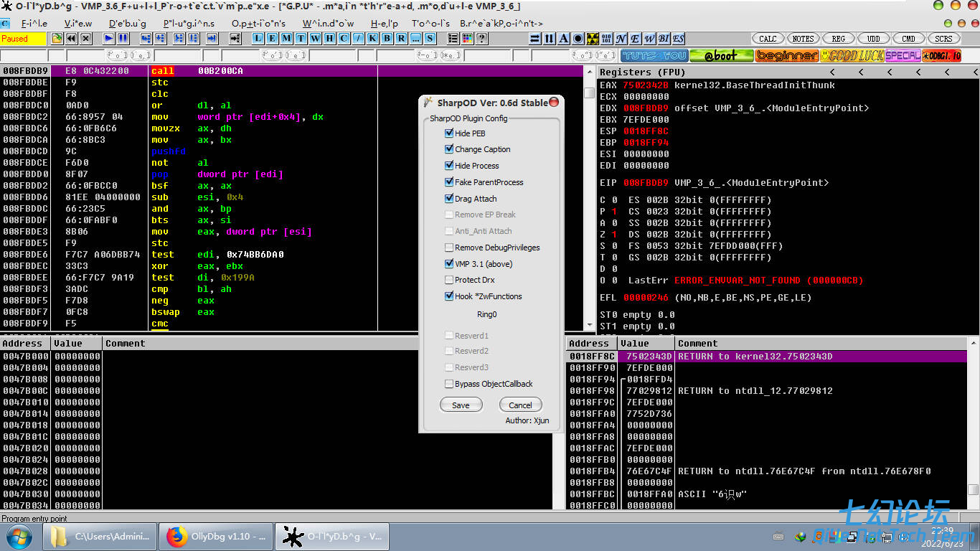Open the File menu
This screenshot has width=980, height=551.
point(34,23)
